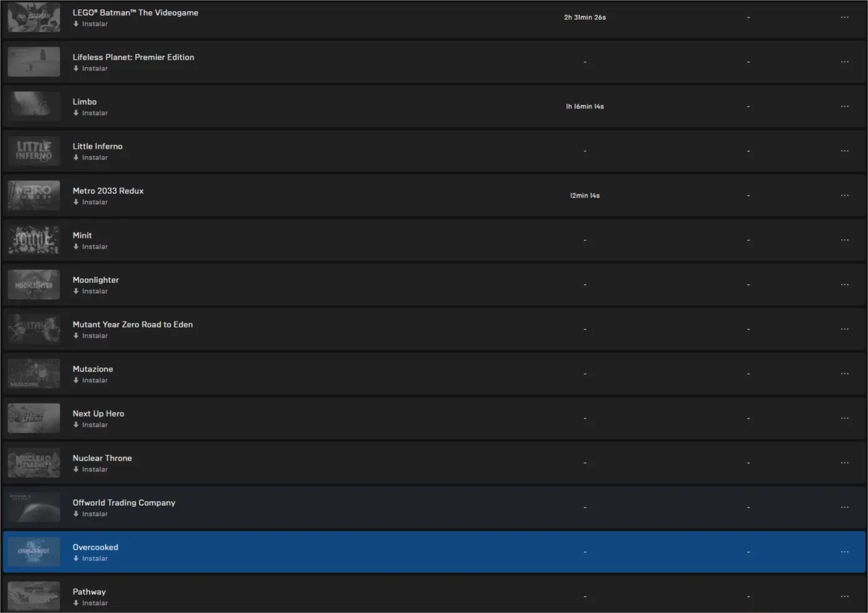
Task: Click Instalar under Offworld Trading Company
Action: (91, 514)
